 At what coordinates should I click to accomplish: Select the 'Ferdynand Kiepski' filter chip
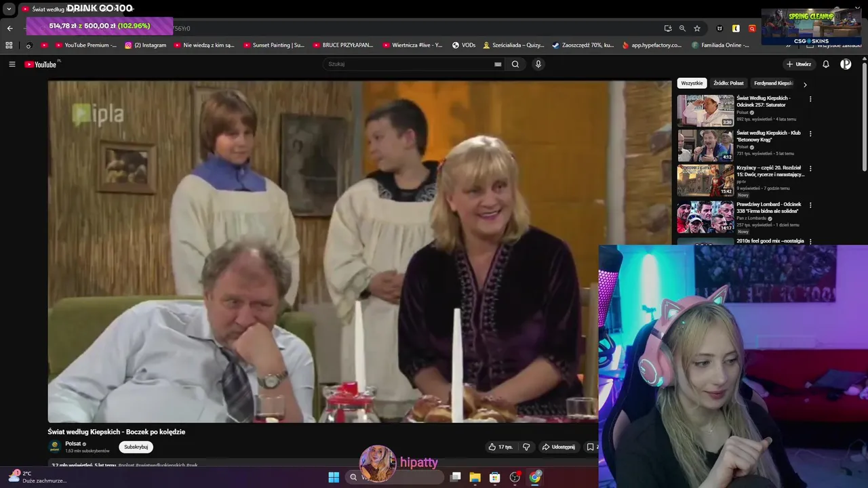[x=773, y=83]
